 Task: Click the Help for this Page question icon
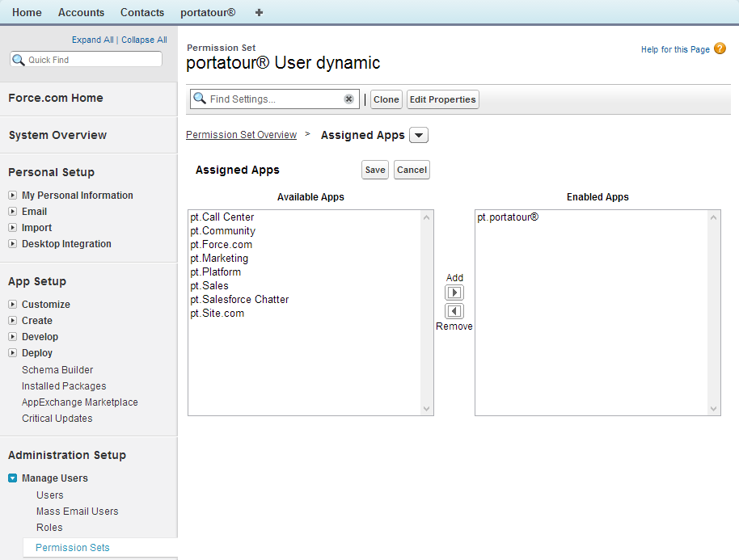(x=720, y=48)
